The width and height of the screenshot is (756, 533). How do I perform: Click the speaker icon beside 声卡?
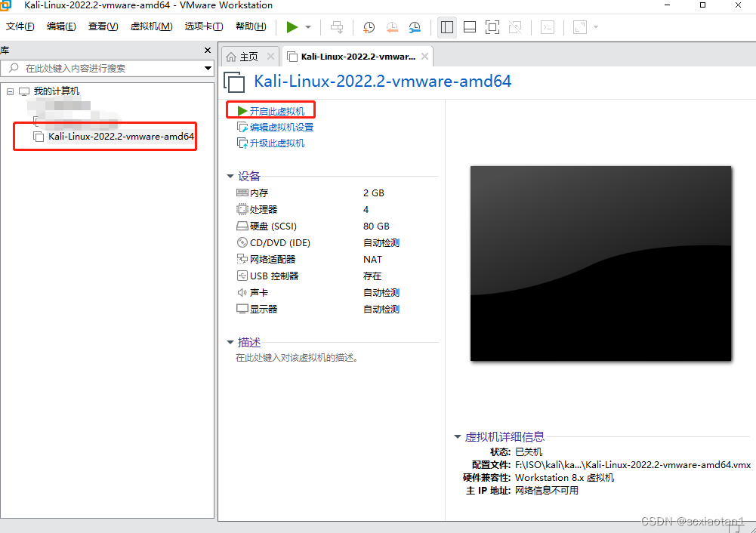coord(242,292)
